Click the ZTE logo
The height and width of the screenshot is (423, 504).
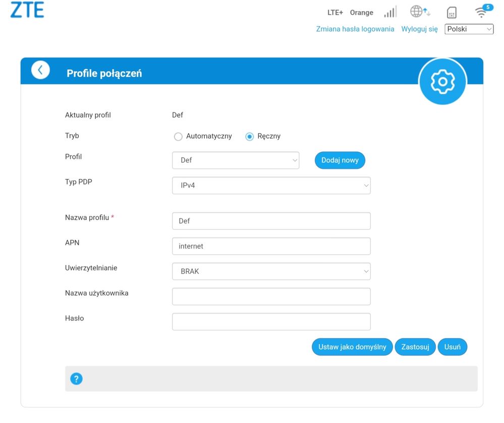coord(27,11)
